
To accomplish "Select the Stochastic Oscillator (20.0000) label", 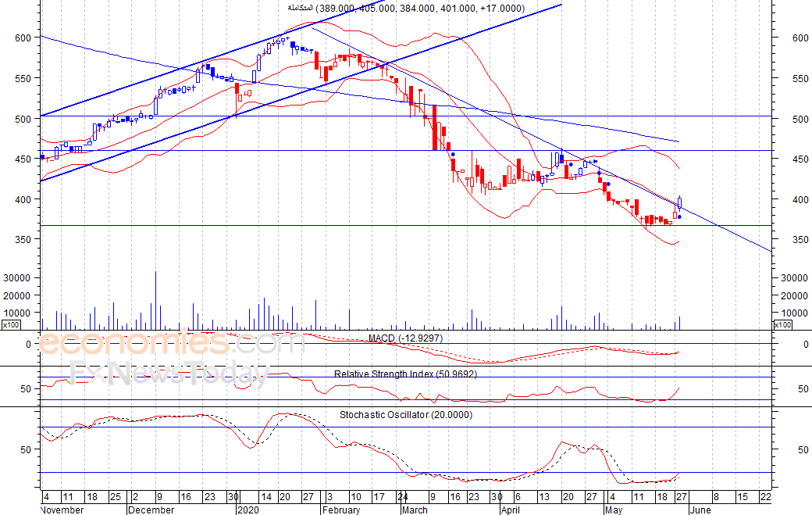I will click(406, 414).
